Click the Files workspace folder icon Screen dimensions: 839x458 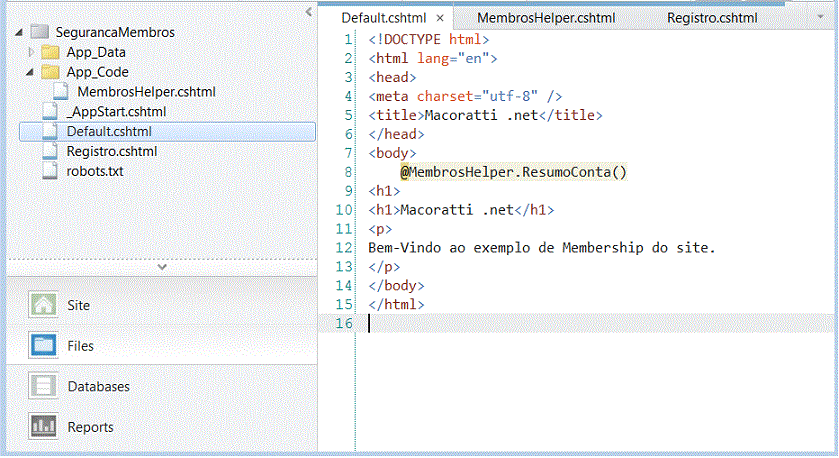coord(43,345)
